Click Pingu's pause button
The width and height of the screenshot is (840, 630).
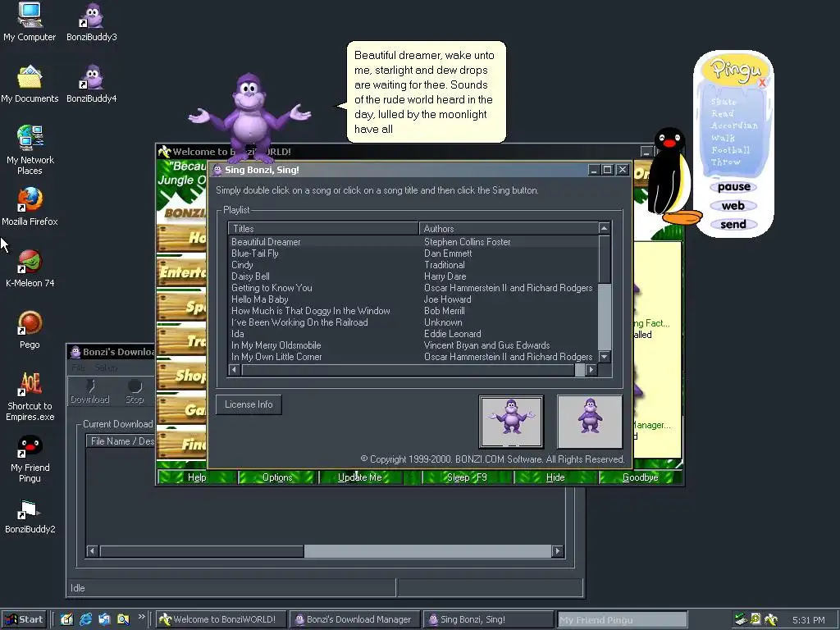pyautogui.click(x=733, y=187)
